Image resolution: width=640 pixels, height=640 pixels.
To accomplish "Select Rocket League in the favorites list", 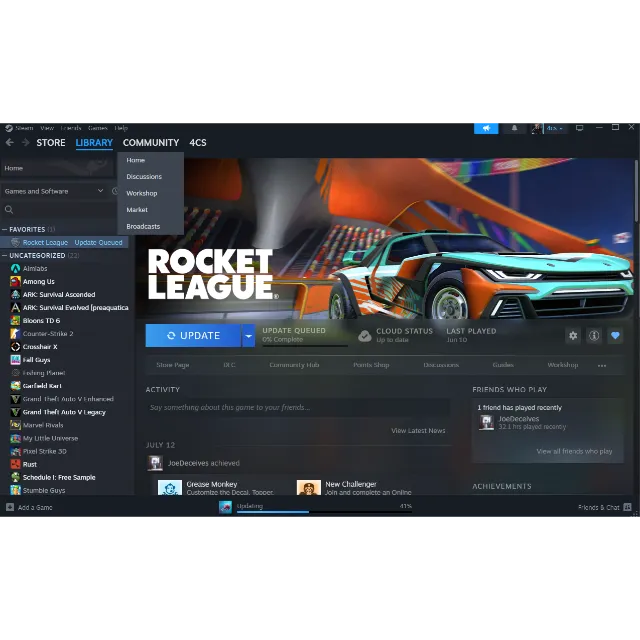I will (x=64, y=242).
